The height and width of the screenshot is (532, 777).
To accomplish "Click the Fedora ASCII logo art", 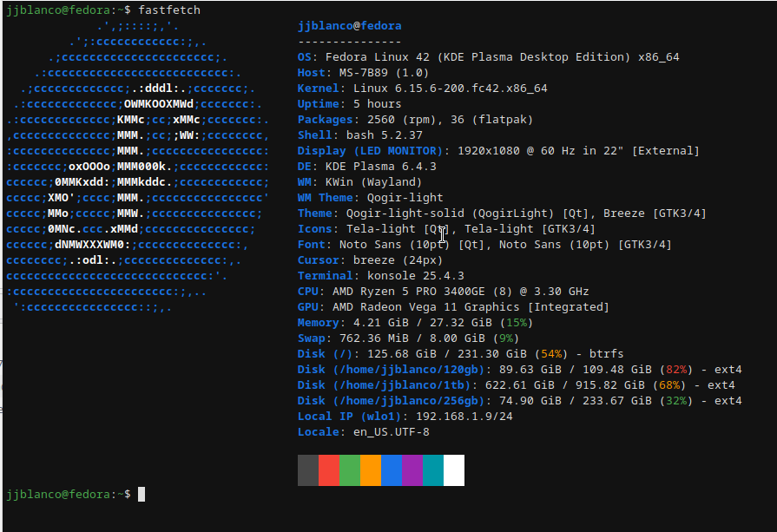I will [138, 167].
